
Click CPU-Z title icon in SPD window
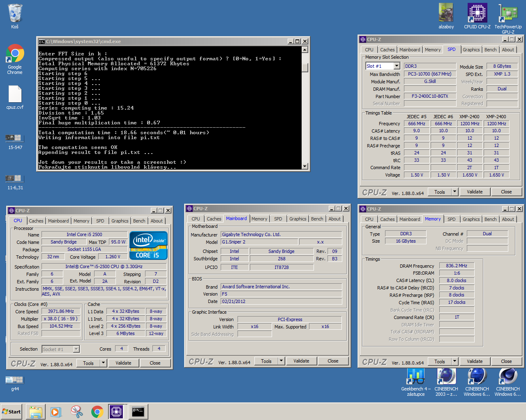click(363, 39)
